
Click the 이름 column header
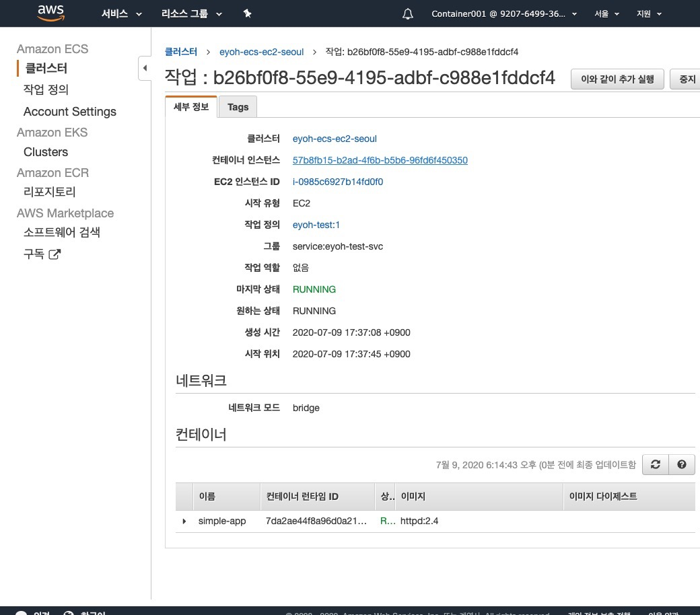(x=227, y=497)
